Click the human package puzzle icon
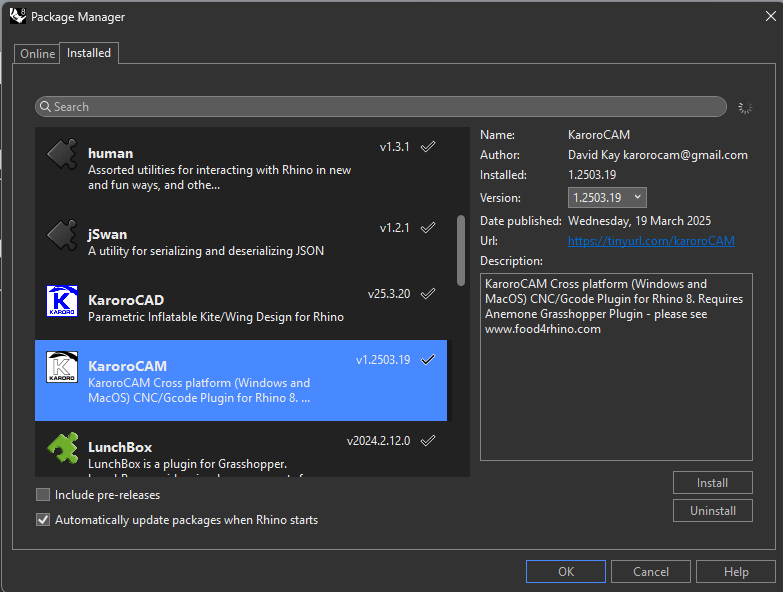Screen dimensions: 783x592 point(62,154)
